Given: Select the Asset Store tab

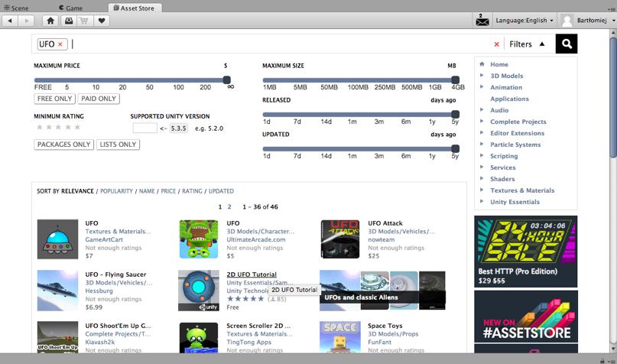Looking at the screenshot, I should pyautogui.click(x=134, y=8).
